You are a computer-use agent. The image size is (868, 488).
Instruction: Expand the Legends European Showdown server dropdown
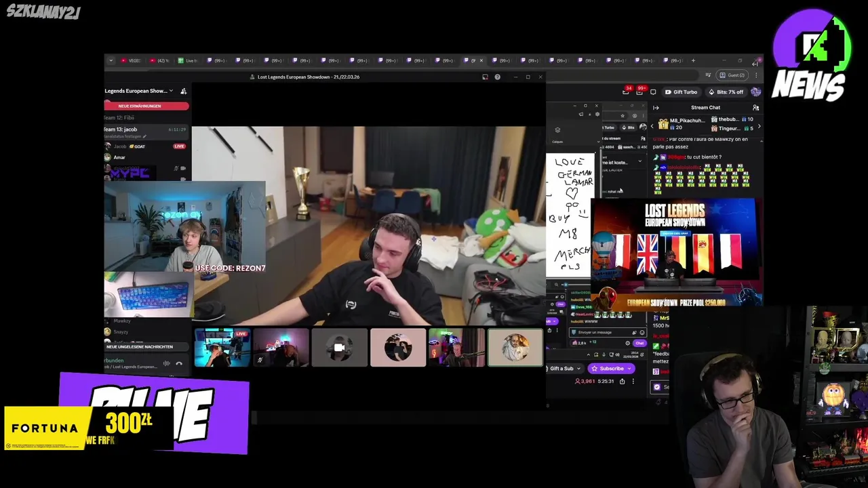171,91
